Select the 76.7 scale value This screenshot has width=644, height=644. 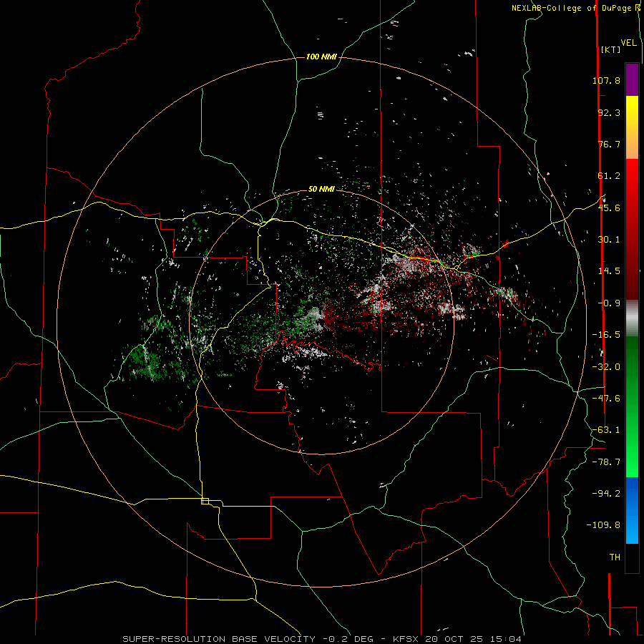point(609,144)
